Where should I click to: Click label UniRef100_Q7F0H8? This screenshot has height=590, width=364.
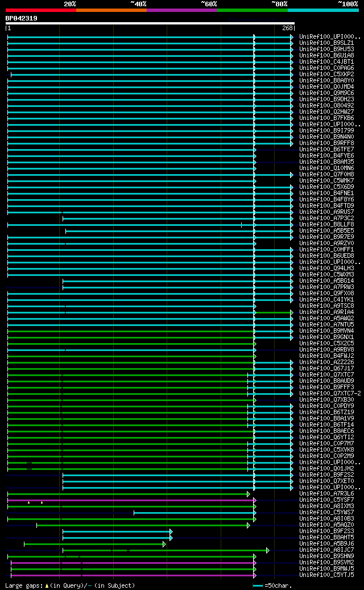pos(326,174)
